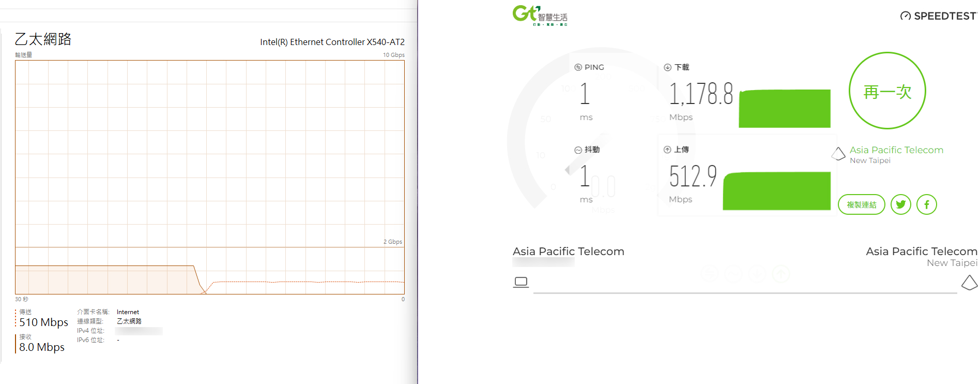Click the 下載 download label icon
The height and width of the screenshot is (384, 980).
click(667, 67)
